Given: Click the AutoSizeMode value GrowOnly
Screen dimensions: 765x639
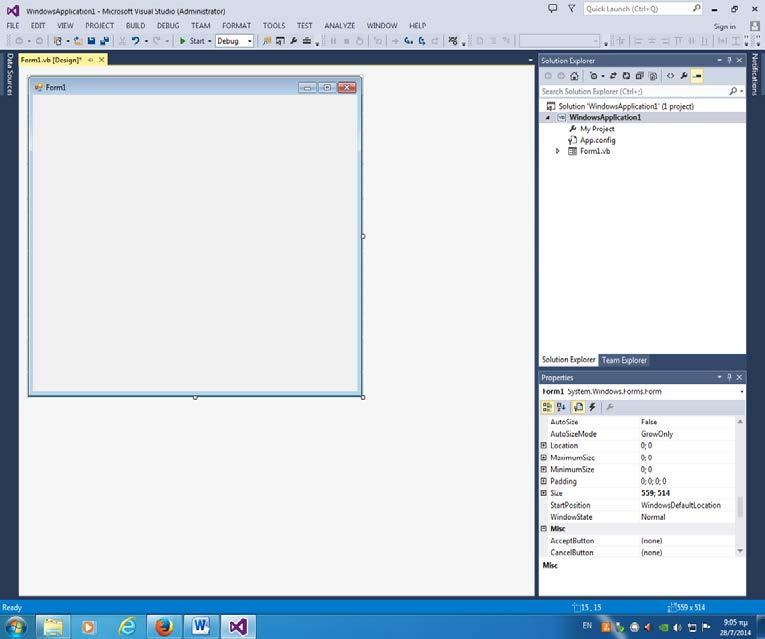Looking at the screenshot, I should pos(657,434).
